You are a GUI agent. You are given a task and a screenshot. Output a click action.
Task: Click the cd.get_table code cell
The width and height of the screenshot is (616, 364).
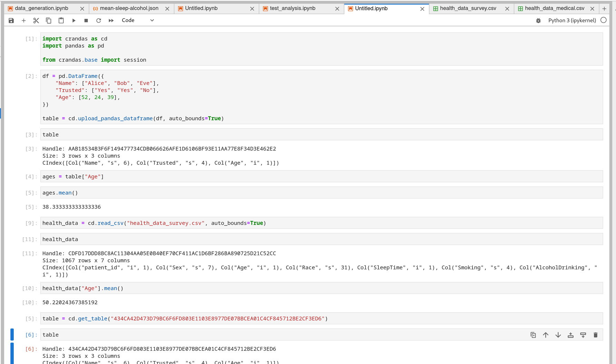tap(322, 318)
